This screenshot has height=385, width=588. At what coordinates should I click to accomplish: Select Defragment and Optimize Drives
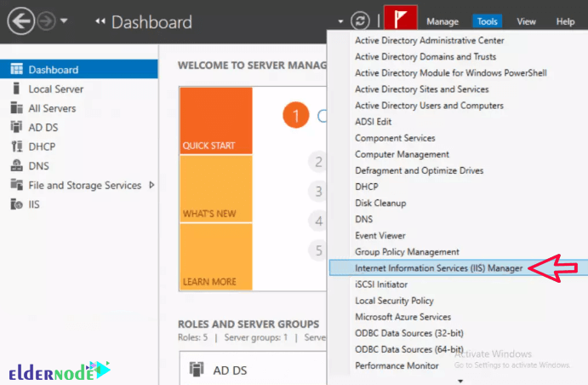click(x=419, y=170)
